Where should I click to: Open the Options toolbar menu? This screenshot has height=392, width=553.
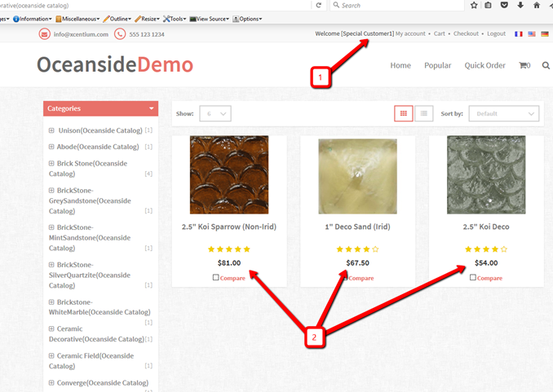coord(247,19)
